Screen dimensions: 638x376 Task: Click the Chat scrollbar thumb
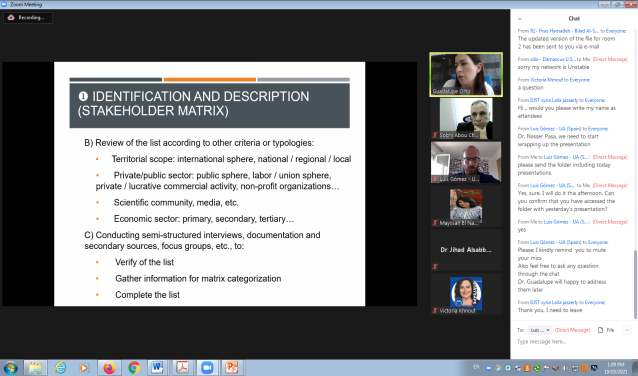pos(635,284)
